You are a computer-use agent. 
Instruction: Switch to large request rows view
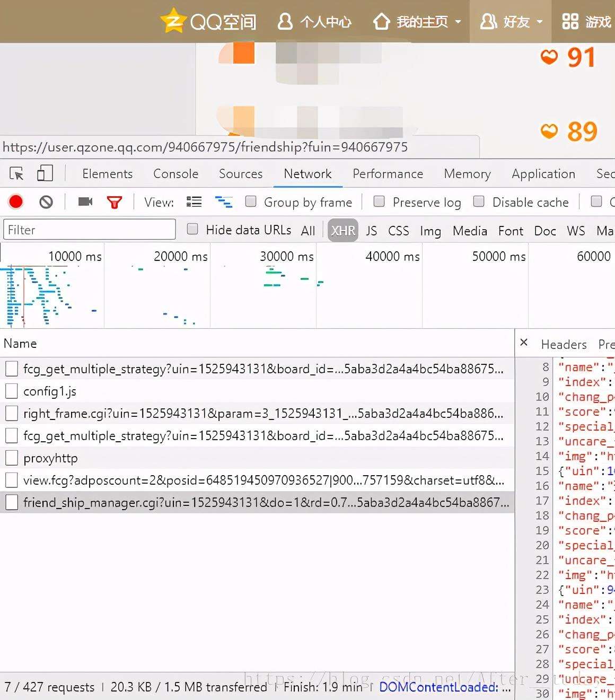[x=194, y=202]
